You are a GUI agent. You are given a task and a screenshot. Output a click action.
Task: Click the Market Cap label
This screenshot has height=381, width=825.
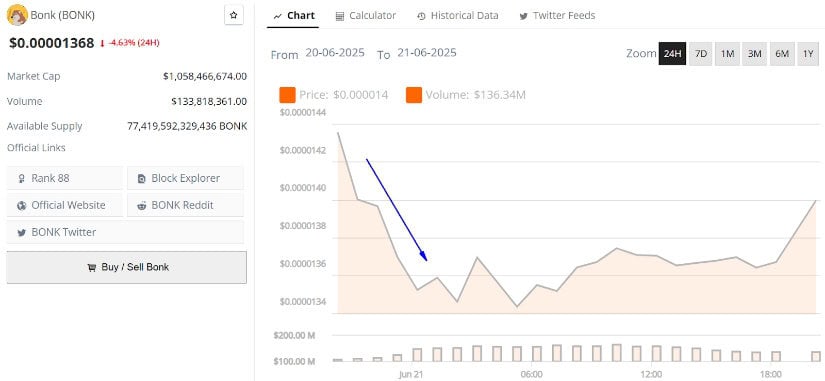pyautogui.click(x=34, y=76)
